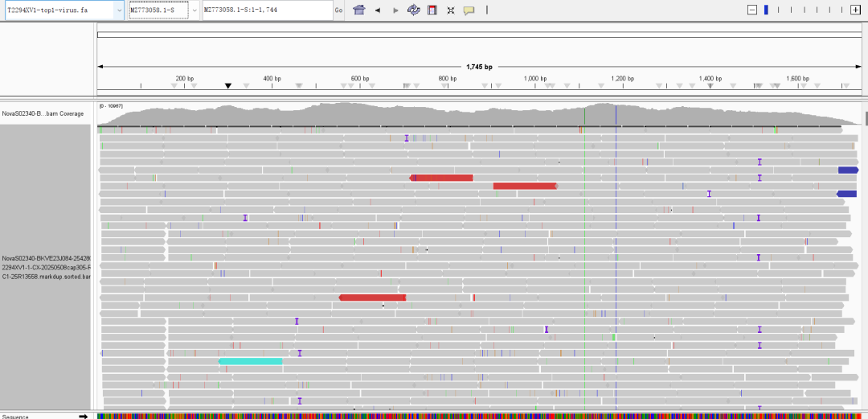Click the blue zoom level slider handle
This screenshot has height=419, width=868.
[766, 10]
